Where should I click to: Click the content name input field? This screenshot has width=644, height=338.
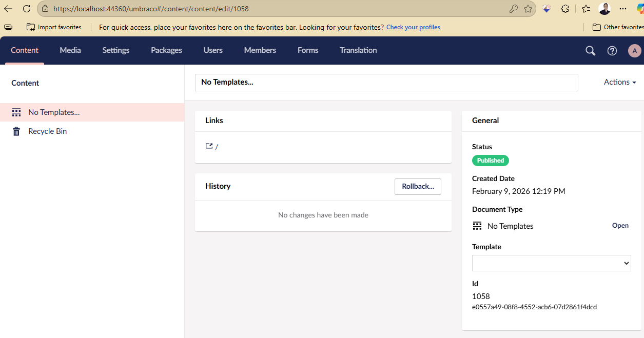point(386,82)
